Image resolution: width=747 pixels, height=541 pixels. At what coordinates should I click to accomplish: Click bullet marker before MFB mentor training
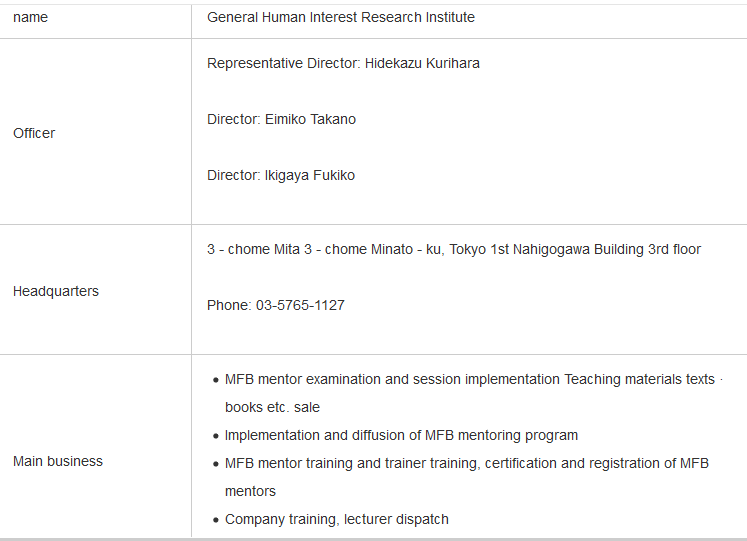tap(216, 464)
